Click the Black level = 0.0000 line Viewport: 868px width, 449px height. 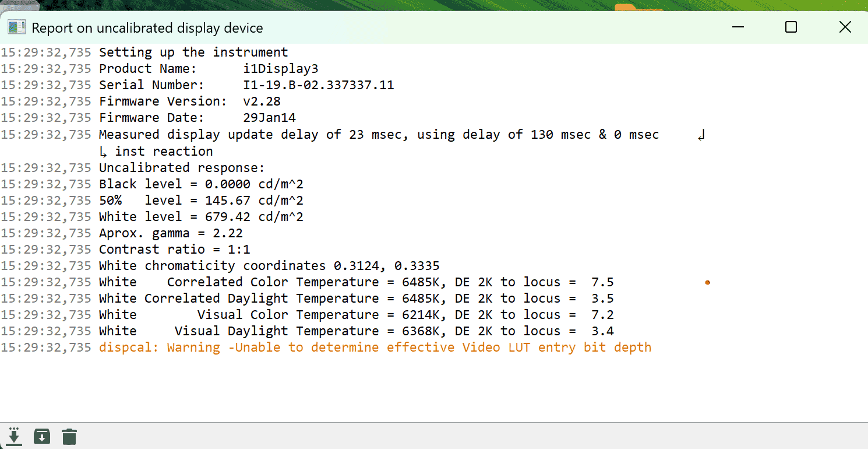coord(201,184)
